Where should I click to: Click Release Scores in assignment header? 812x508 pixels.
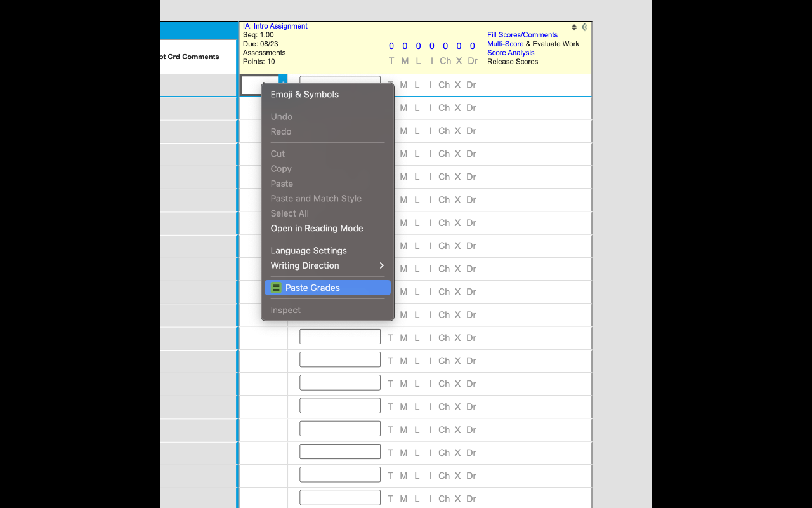pyautogui.click(x=513, y=62)
